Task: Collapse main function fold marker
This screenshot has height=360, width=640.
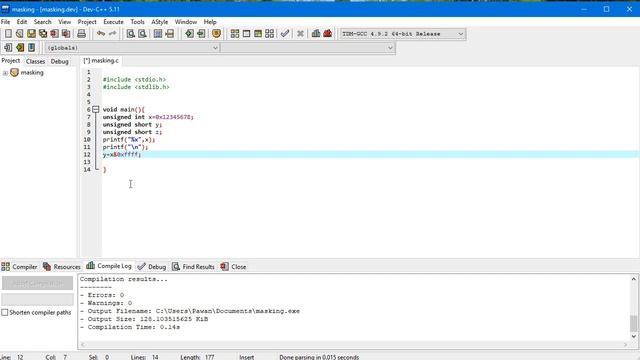Action: [96, 109]
